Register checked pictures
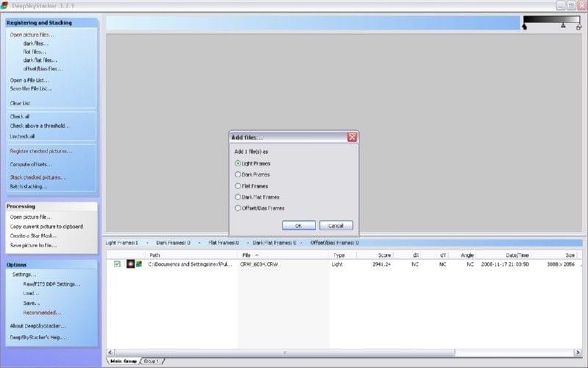 [x=40, y=151]
